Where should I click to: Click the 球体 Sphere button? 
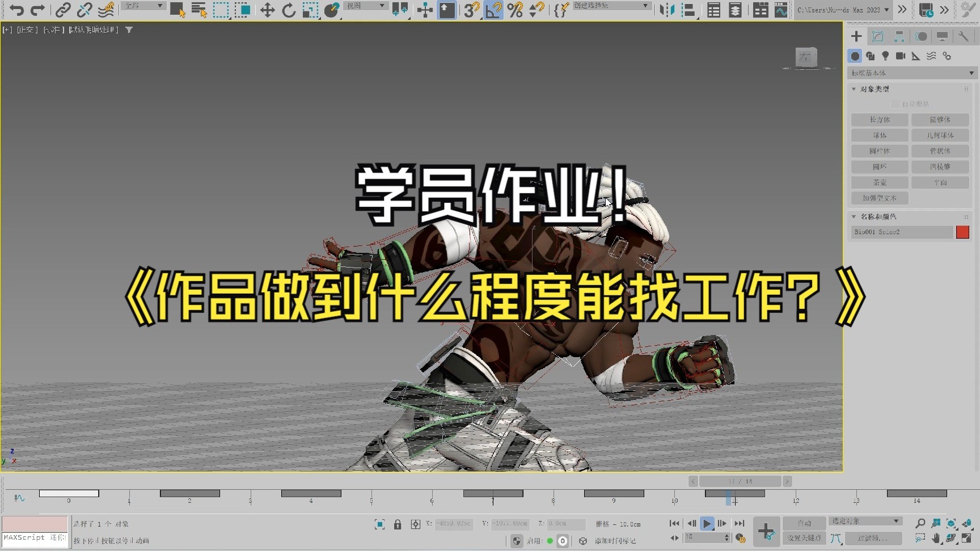(880, 135)
